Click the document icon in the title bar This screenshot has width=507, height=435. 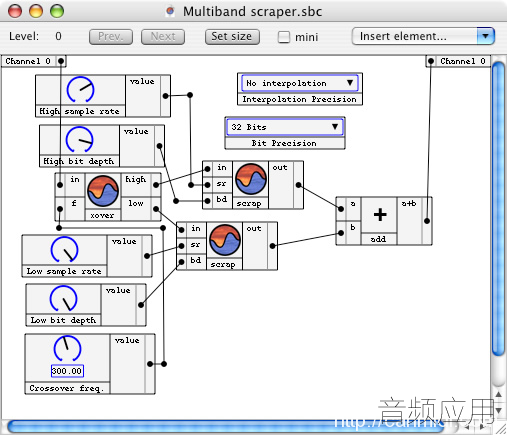point(170,11)
